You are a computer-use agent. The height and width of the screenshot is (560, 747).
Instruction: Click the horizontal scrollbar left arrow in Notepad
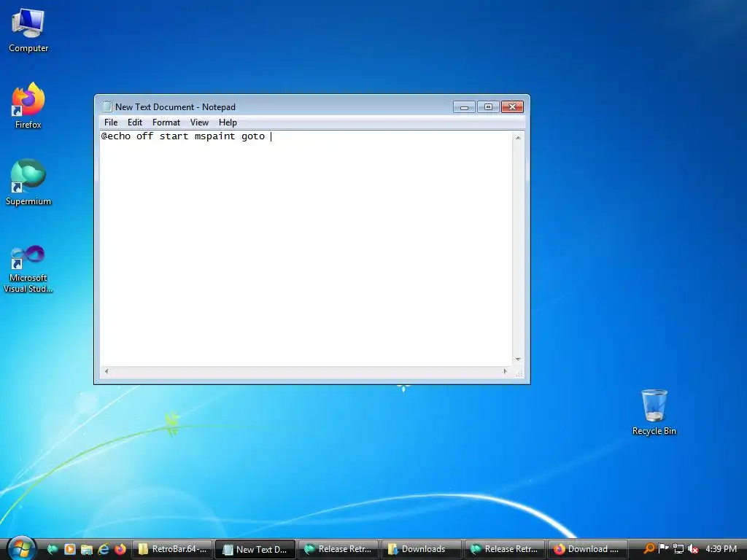tap(107, 371)
